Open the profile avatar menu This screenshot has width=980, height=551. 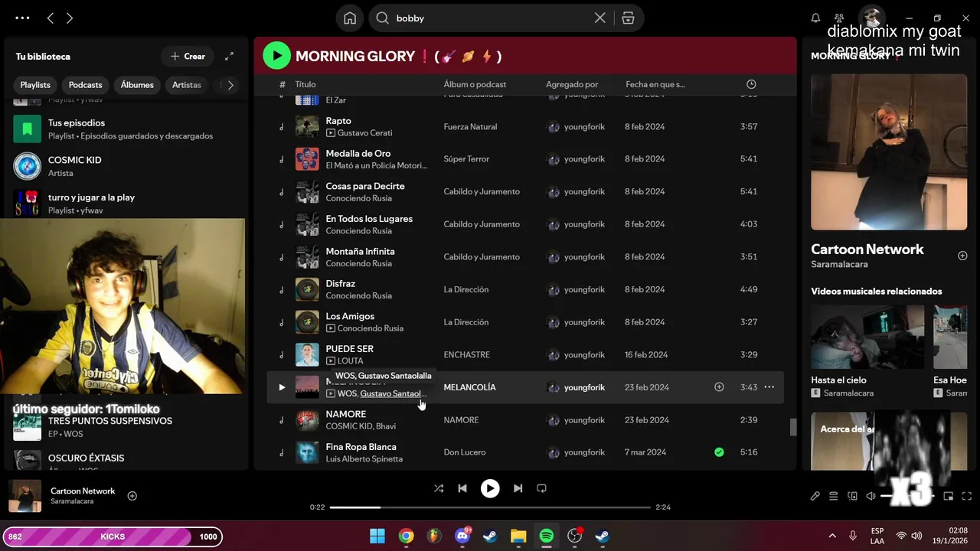(871, 18)
